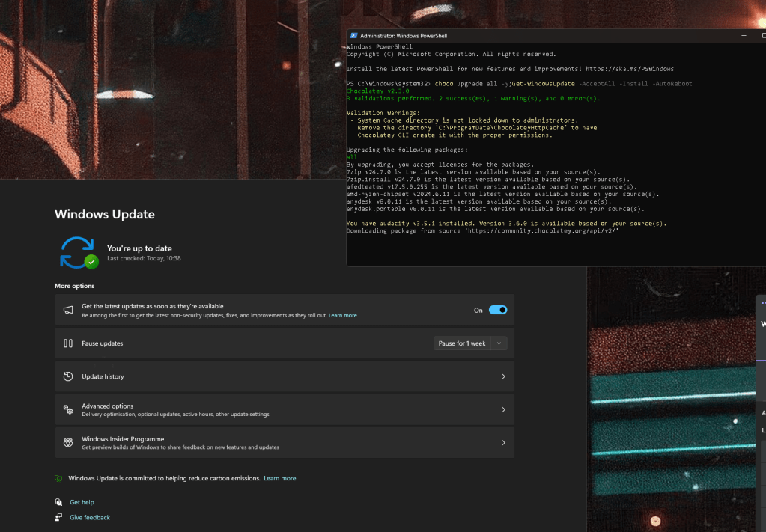
Task: Click the Validation Warnings line in PowerShell
Action: click(x=383, y=113)
